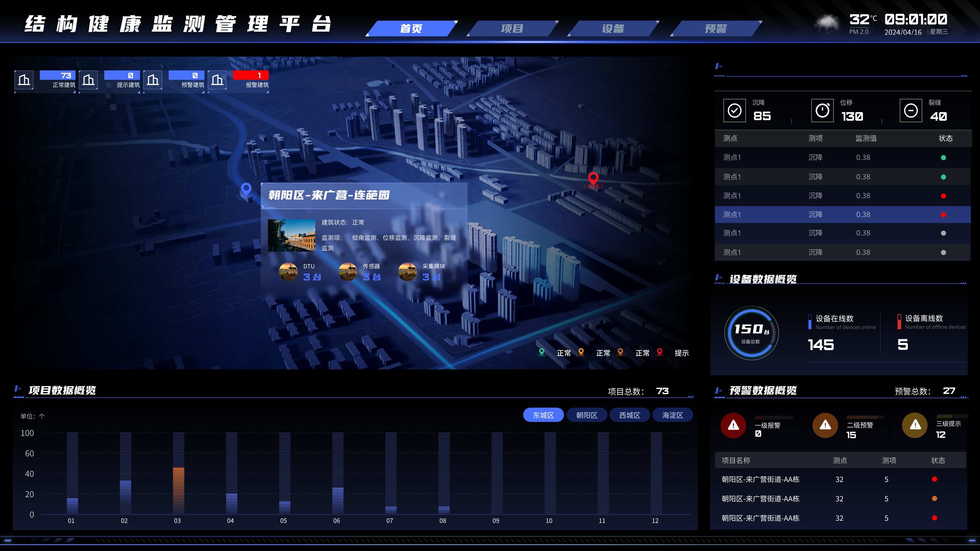Click the red alarm map pin
The width and height of the screenshot is (980, 551).
tap(593, 179)
